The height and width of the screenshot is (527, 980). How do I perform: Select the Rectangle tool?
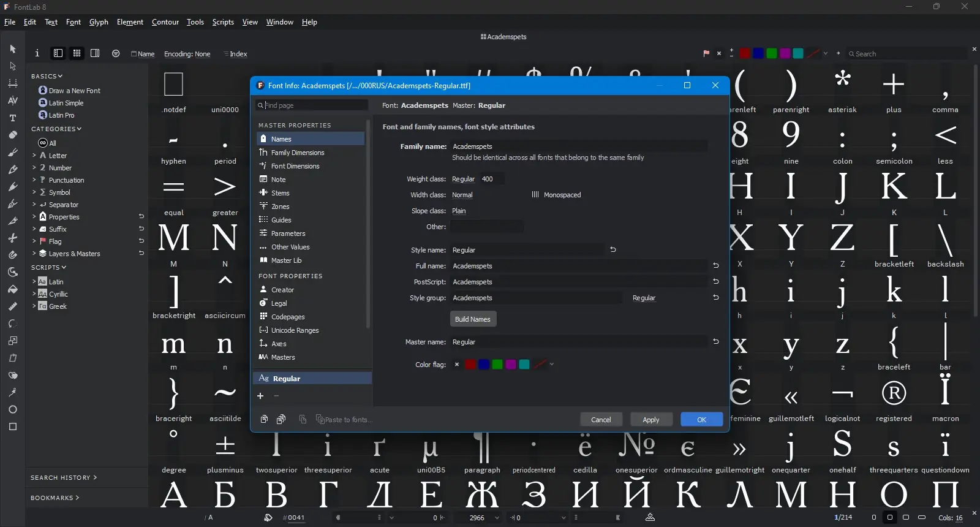click(13, 427)
